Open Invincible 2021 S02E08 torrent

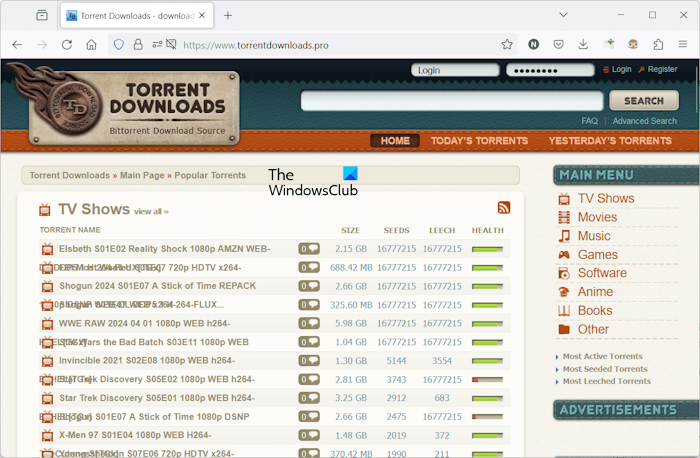[147, 360]
